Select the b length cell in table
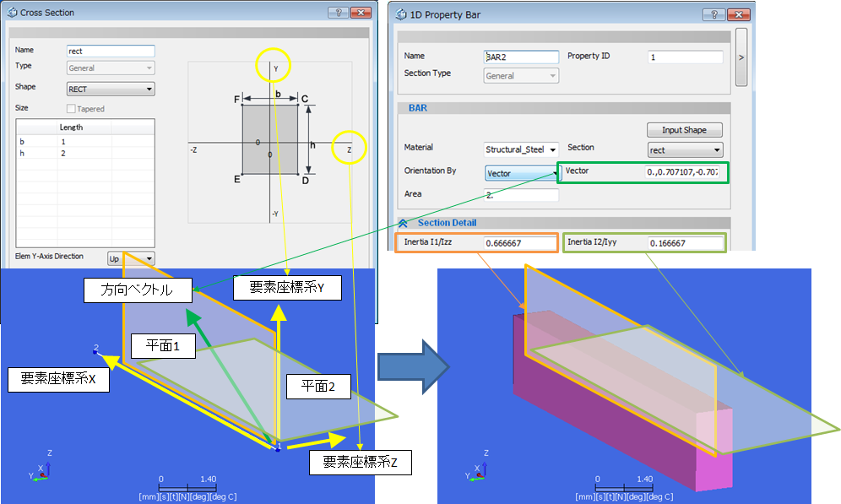841x504 pixels. tap(84, 142)
